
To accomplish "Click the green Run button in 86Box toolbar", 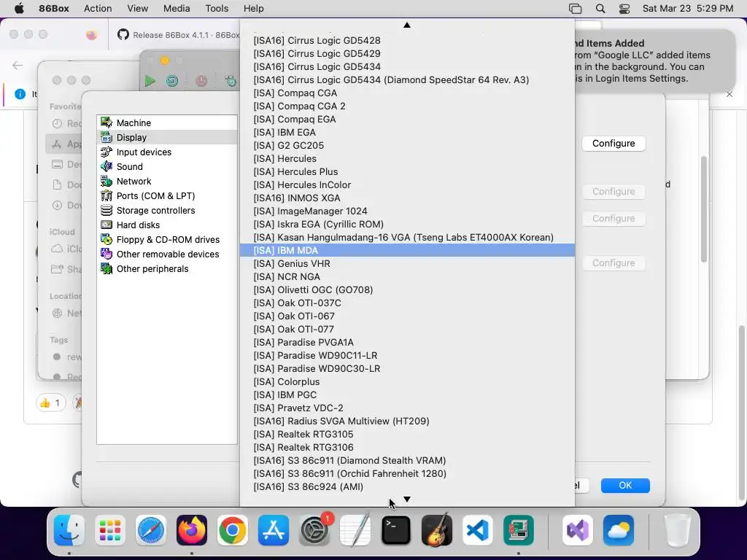I will coord(150,81).
